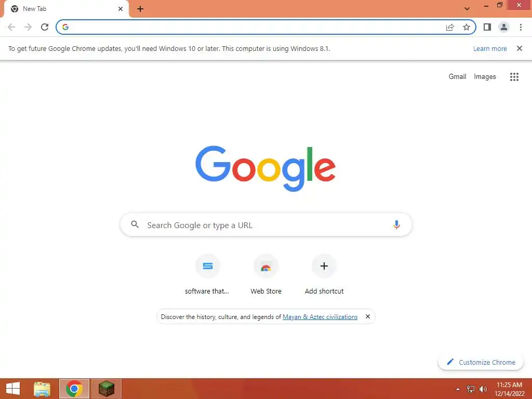
Task: Focus the Search Google or type a URL box
Action: (266, 224)
